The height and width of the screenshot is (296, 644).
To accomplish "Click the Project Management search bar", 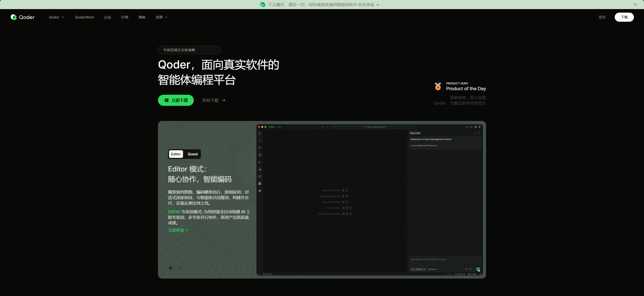I will (374, 127).
